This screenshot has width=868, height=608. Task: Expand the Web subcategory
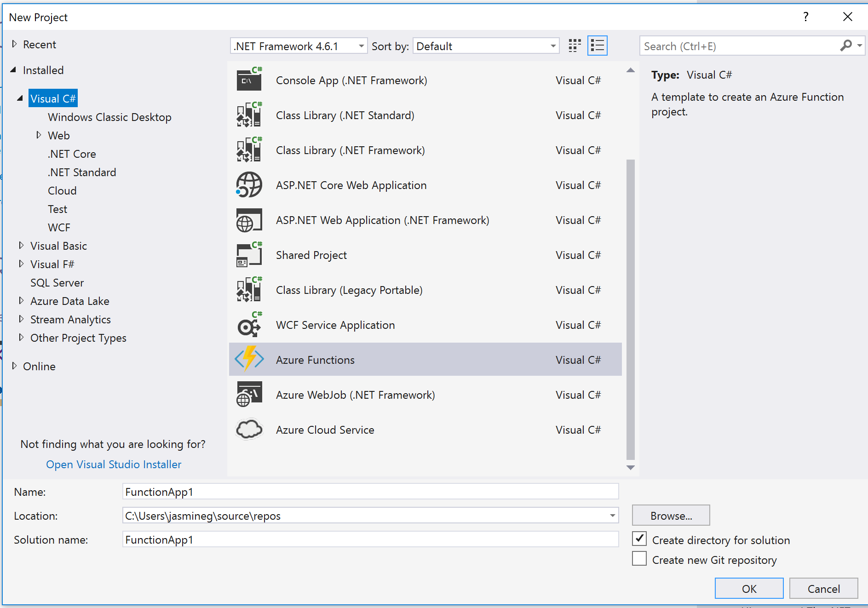(x=39, y=135)
